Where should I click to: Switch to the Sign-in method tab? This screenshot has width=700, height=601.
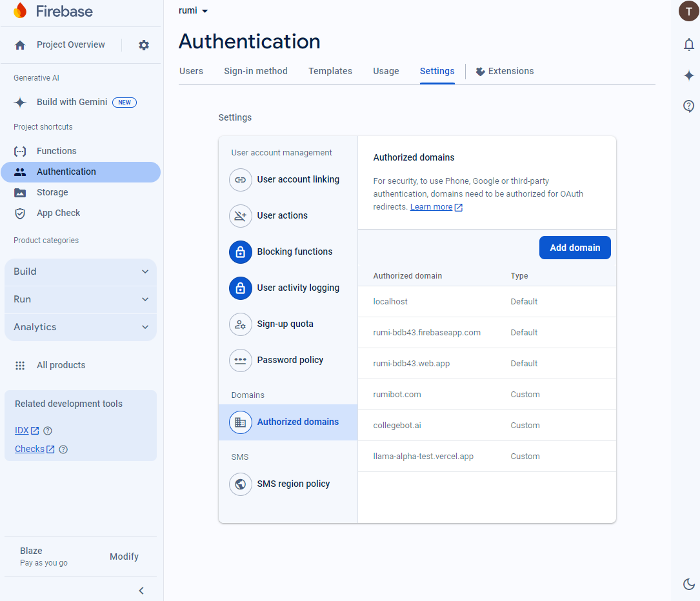pos(255,71)
